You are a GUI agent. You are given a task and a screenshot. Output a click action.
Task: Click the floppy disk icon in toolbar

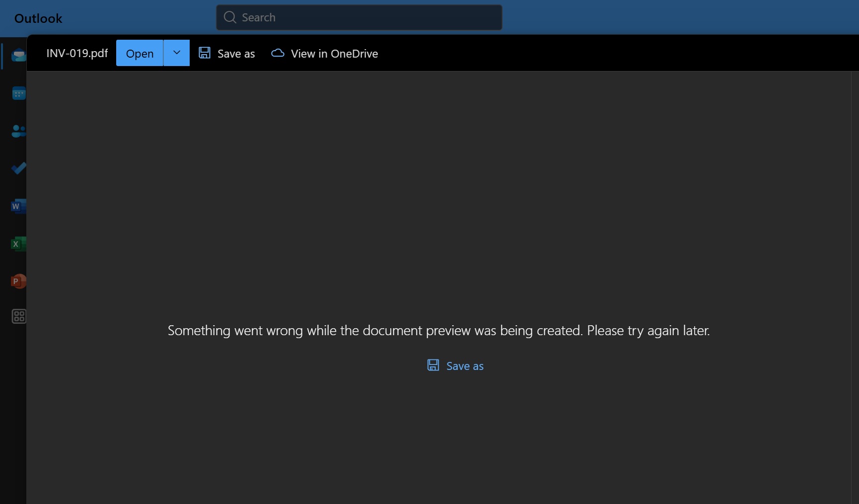point(205,53)
